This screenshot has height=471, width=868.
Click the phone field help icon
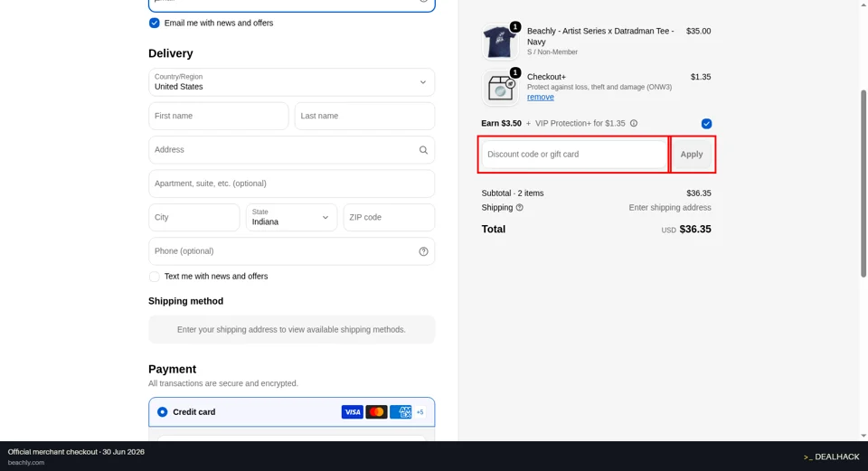(x=423, y=251)
